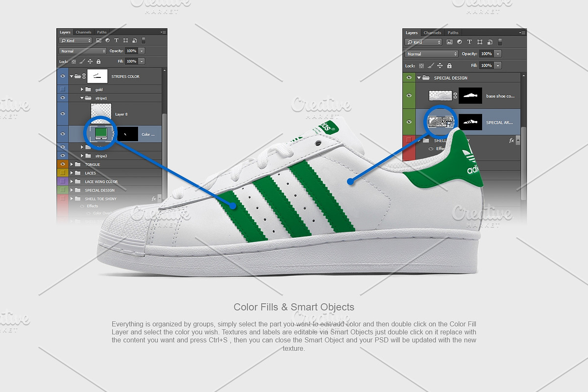The image size is (588, 392).
Task: Open Kind filter dropdown in right panel
Action: 423,42
